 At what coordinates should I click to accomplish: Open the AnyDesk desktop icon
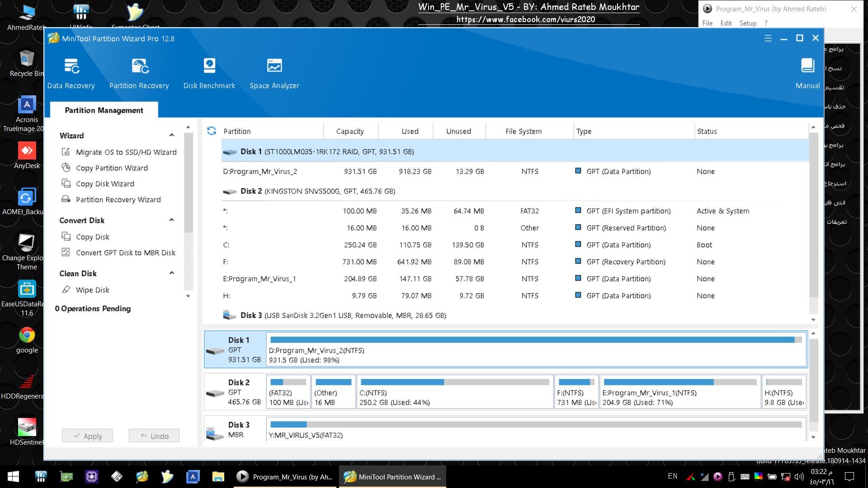(27, 156)
